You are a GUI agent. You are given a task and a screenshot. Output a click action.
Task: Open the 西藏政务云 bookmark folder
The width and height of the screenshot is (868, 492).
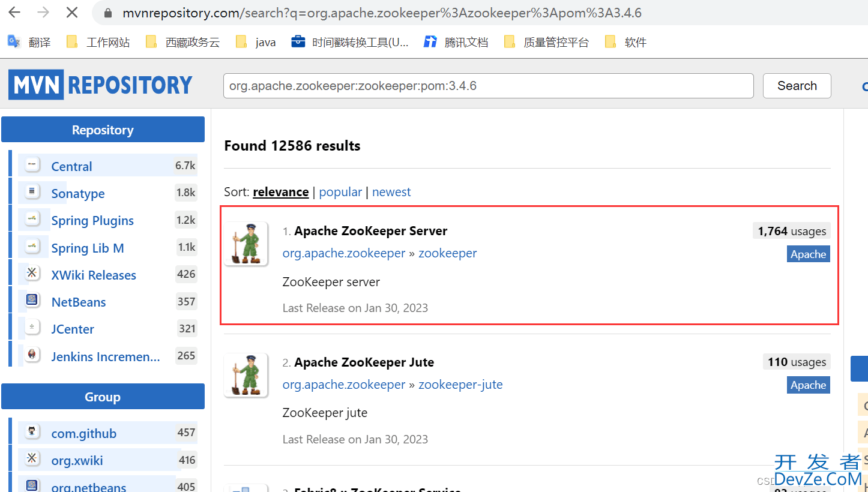tap(182, 42)
